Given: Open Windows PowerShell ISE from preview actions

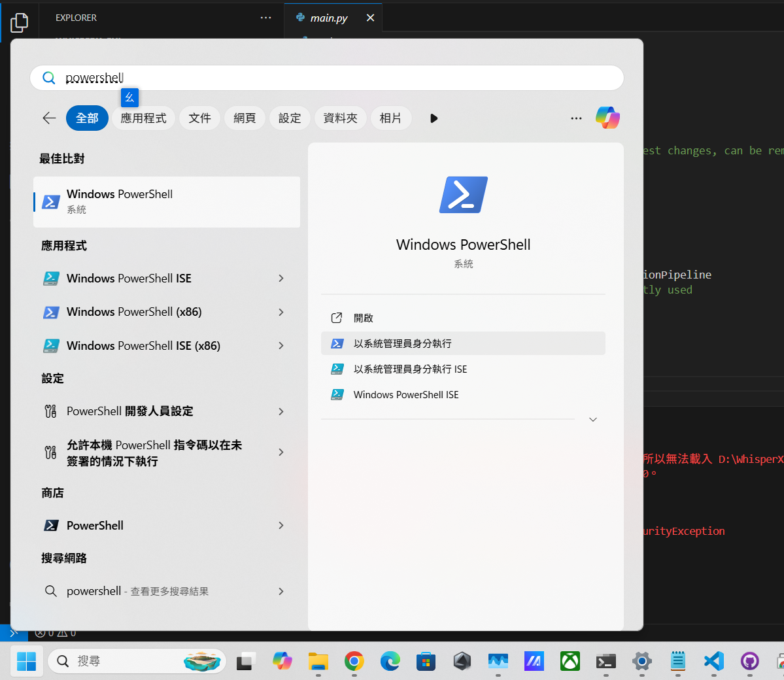Looking at the screenshot, I should (463, 394).
